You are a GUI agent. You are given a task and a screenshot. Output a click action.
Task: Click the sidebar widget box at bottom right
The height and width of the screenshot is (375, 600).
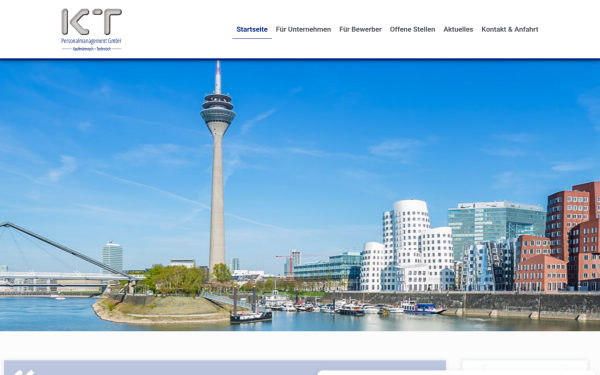point(525,368)
